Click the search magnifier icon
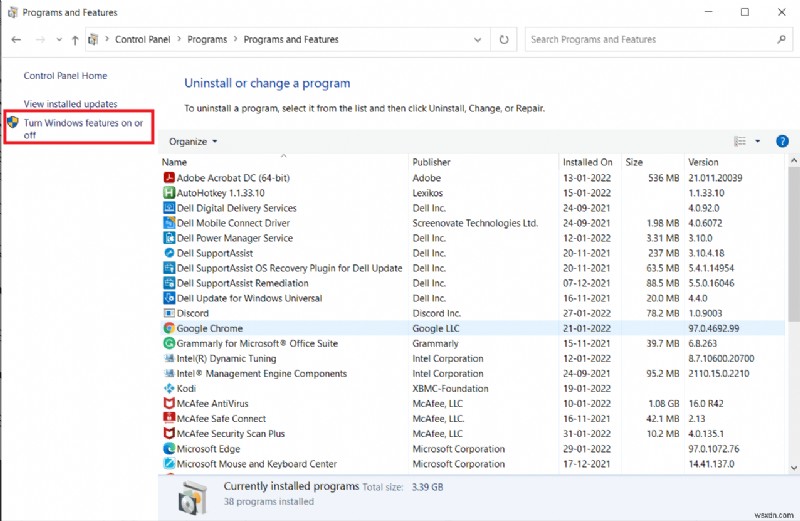The height and width of the screenshot is (521, 800). pos(781,39)
